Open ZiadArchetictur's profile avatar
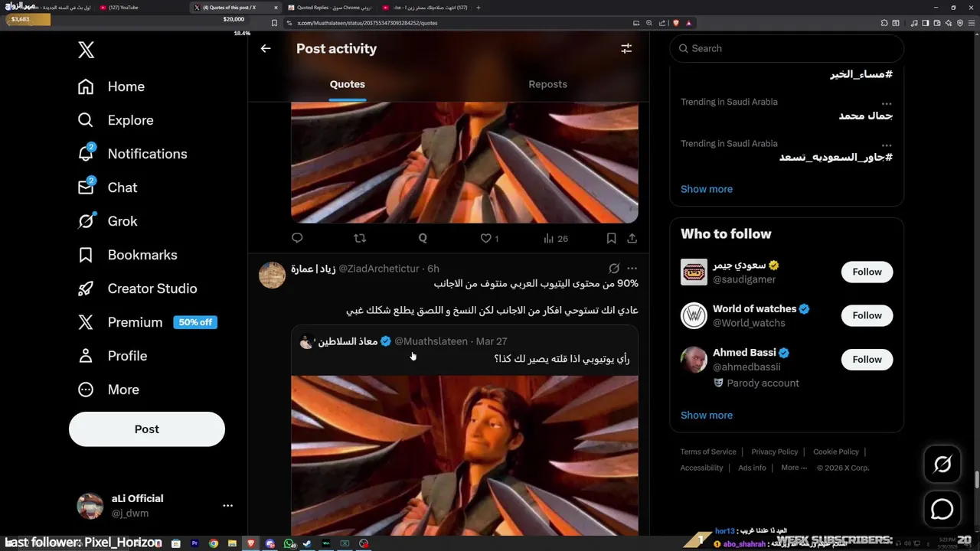Image resolution: width=980 pixels, height=551 pixels. pyautogui.click(x=272, y=275)
